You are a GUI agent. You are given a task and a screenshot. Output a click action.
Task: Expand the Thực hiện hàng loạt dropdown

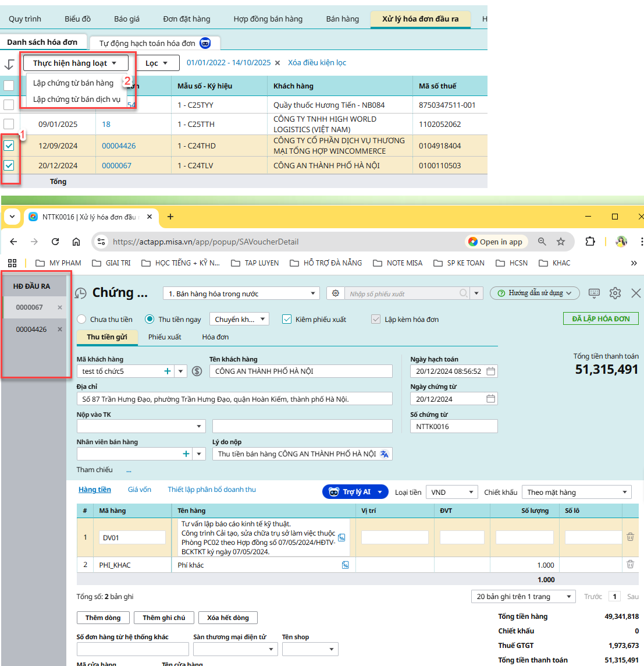pyautogui.click(x=75, y=63)
